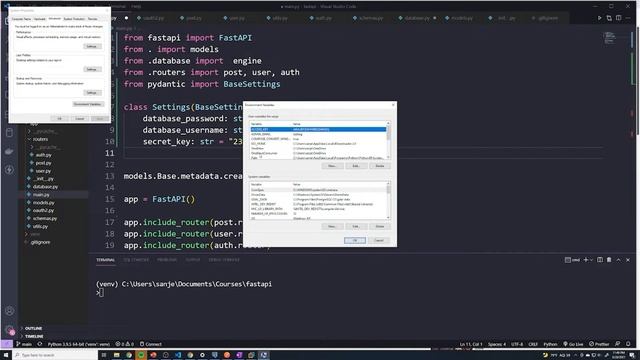Switch to the OUTPUT panel tab

click(193, 260)
